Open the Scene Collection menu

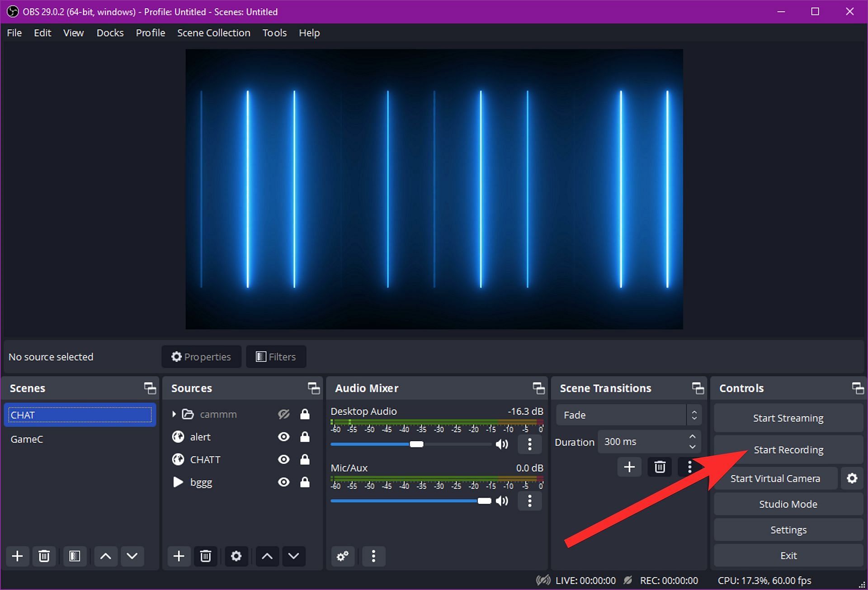pyautogui.click(x=213, y=33)
